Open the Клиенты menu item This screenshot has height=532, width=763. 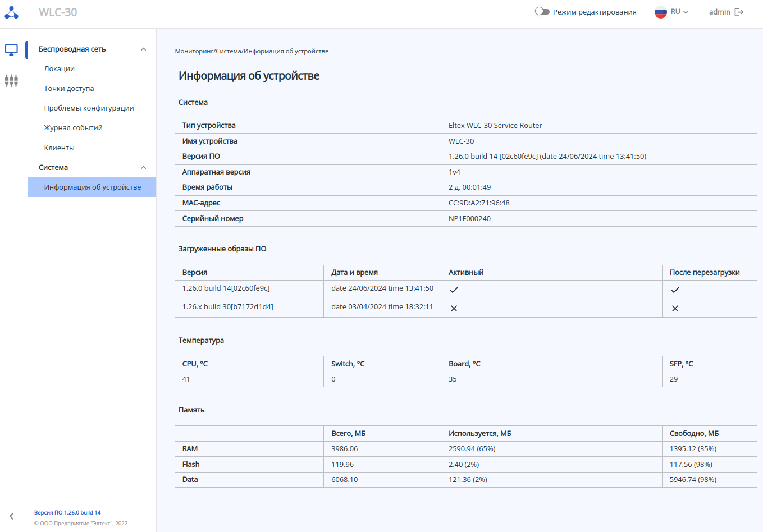(x=60, y=148)
